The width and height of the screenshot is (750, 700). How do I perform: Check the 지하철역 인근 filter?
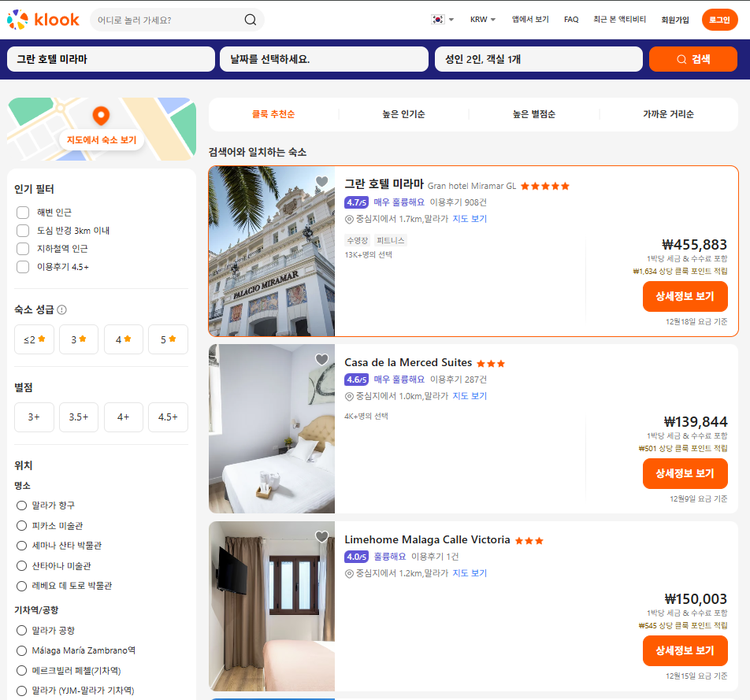[x=23, y=249]
